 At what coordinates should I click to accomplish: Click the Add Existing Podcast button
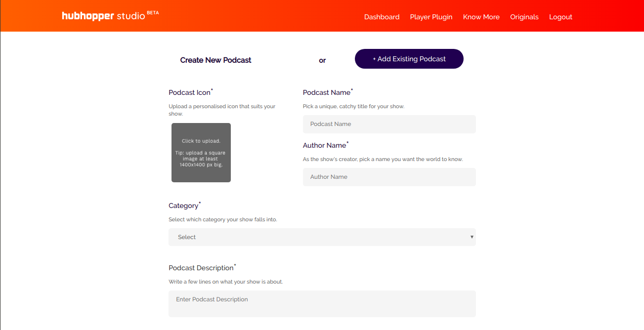pos(409,59)
